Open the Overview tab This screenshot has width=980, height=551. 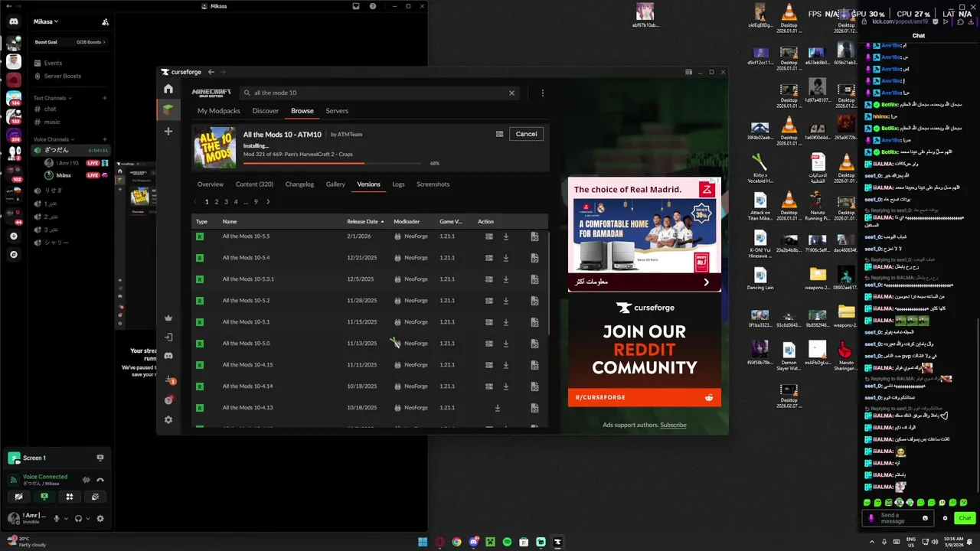[x=211, y=184]
